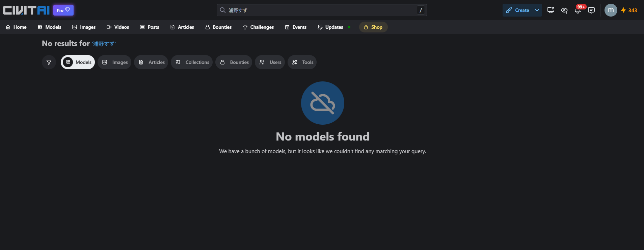This screenshot has height=250, width=644.
Task: Click the Create button
Action: tap(517, 10)
